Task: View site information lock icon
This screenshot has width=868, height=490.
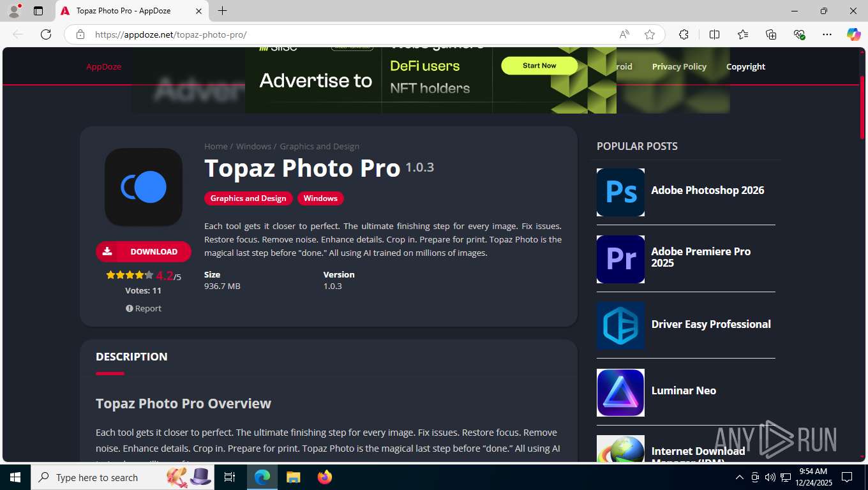Action: pos(80,34)
